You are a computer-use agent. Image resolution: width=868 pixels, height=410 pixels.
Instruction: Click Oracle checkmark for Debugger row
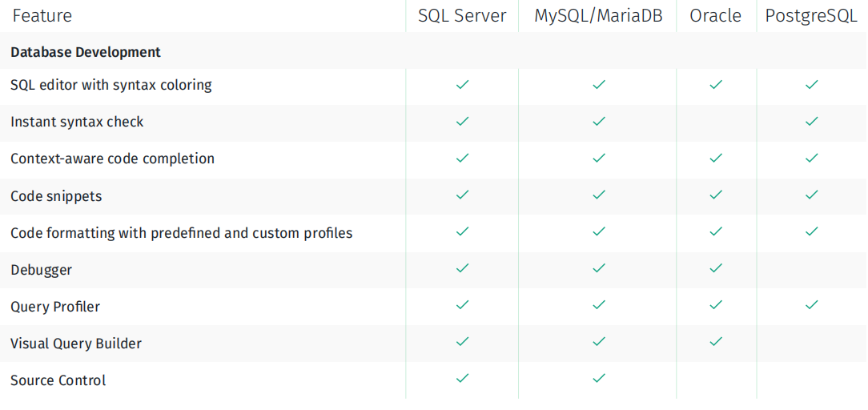pos(716,268)
